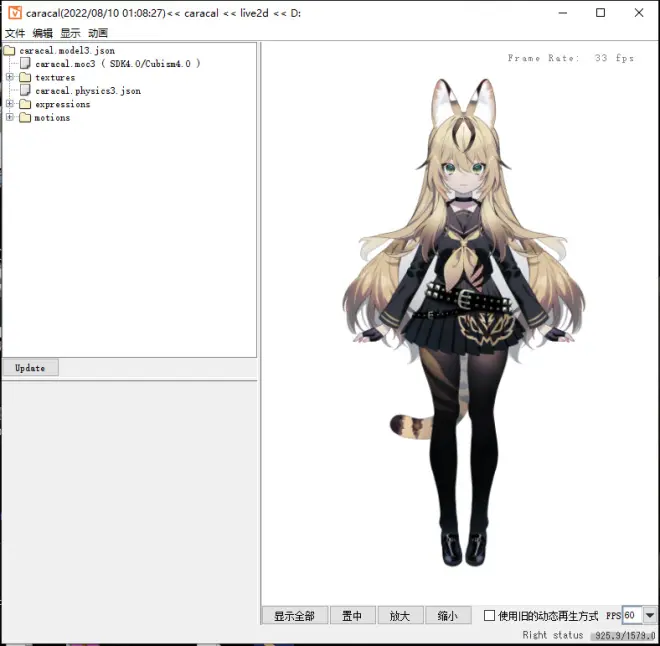Select caracal.moc3 (SDK4.0/Cubism4.0) entry
This screenshot has height=646, width=660.
118,64
